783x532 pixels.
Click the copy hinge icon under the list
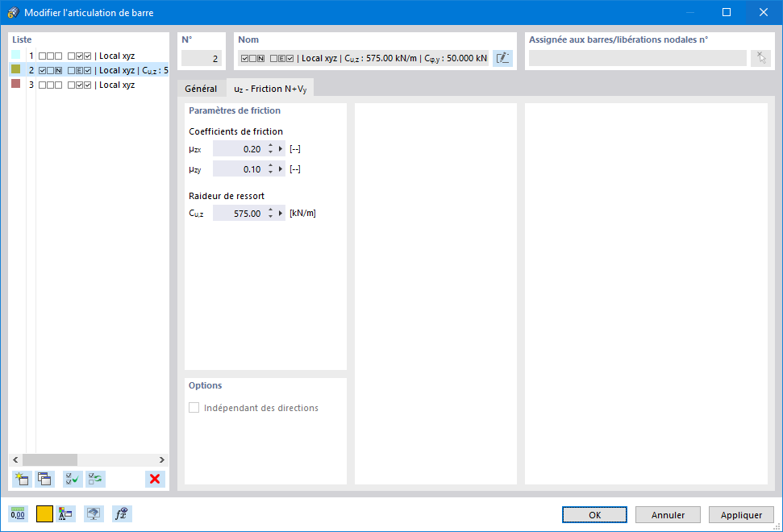click(x=45, y=479)
